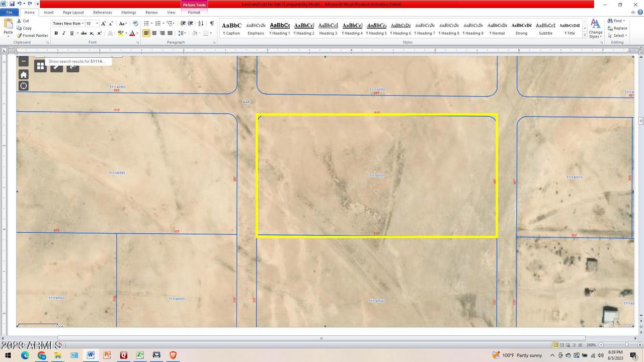Screen dimensions: 644x362
Task: Center the paragraph alignment
Action: [x=154, y=33]
